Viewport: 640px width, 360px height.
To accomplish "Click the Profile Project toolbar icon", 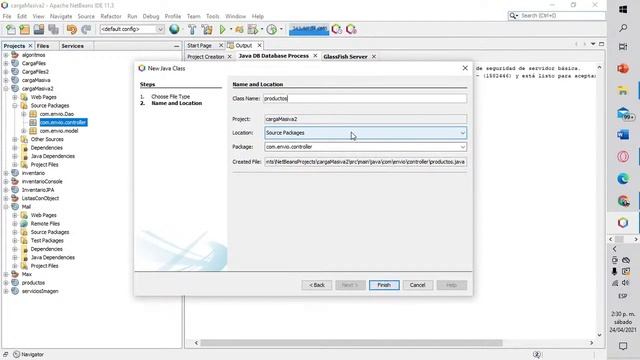I will point(271,29).
